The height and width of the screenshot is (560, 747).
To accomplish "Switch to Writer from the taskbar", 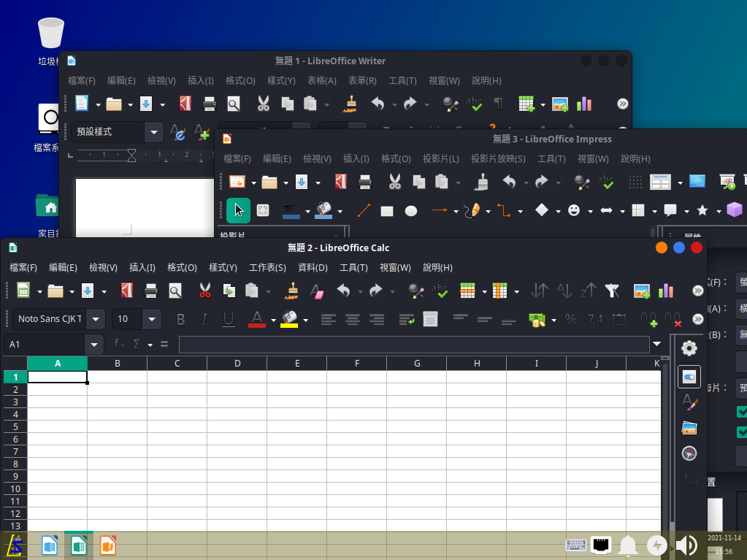I will (50, 545).
